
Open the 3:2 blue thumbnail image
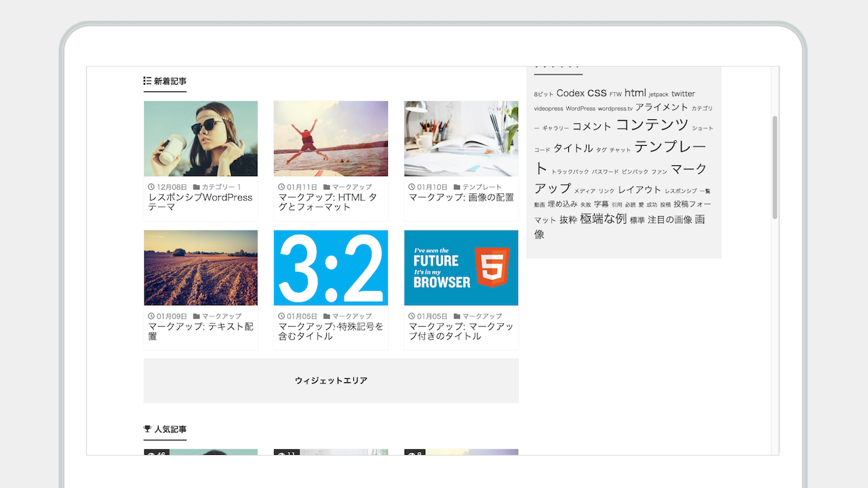click(331, 268)
